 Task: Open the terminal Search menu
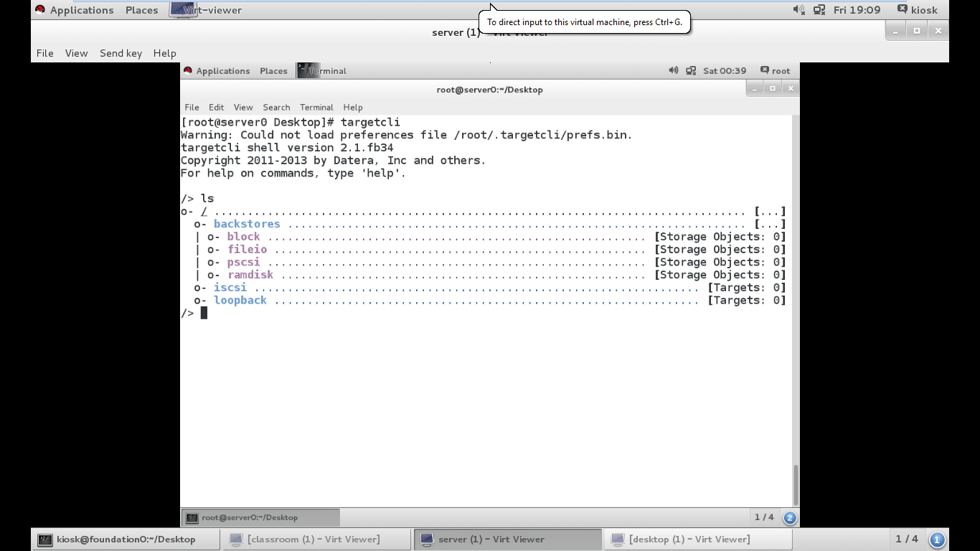coord(276,107)
